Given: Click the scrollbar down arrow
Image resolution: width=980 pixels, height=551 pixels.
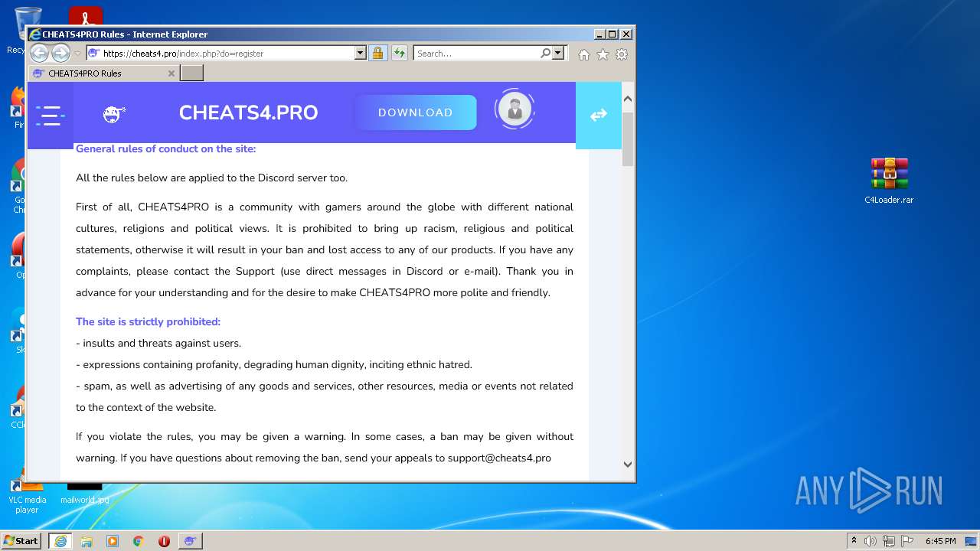Looking at the screenshot, I should [x=628, y=464].
